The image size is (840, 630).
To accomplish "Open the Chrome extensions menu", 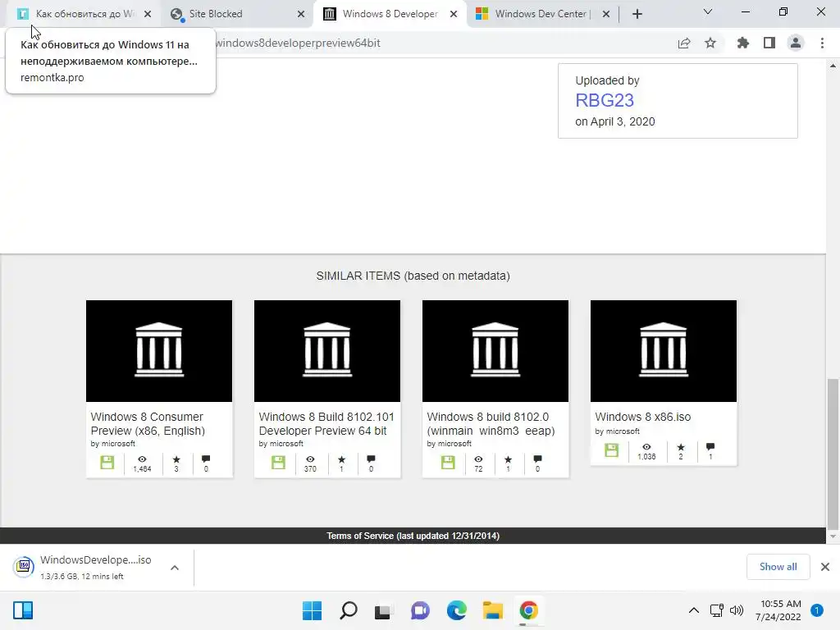I will tap(743, 43).
